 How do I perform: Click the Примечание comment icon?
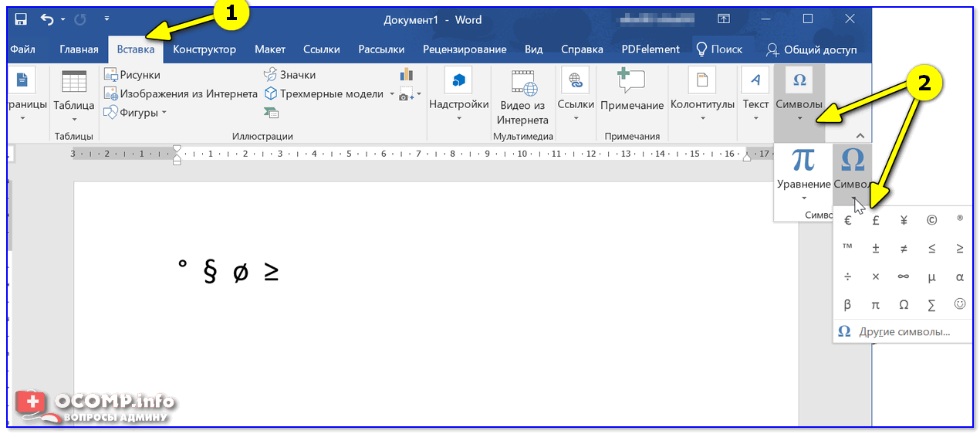click(x=631, y=81)
